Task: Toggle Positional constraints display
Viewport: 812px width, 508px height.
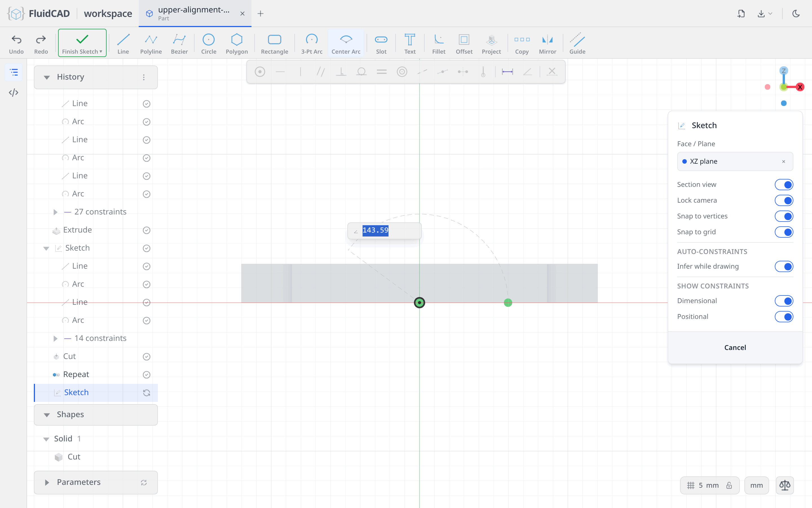Action: tap(784, 316)
